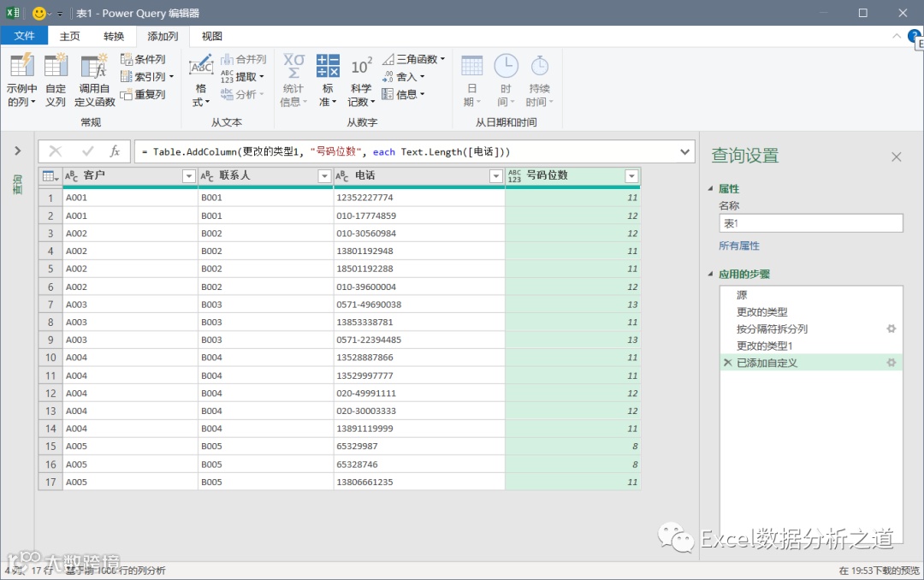Open Information (信息) menu
The width and height of the screenshot is (924, 580).
403,94
